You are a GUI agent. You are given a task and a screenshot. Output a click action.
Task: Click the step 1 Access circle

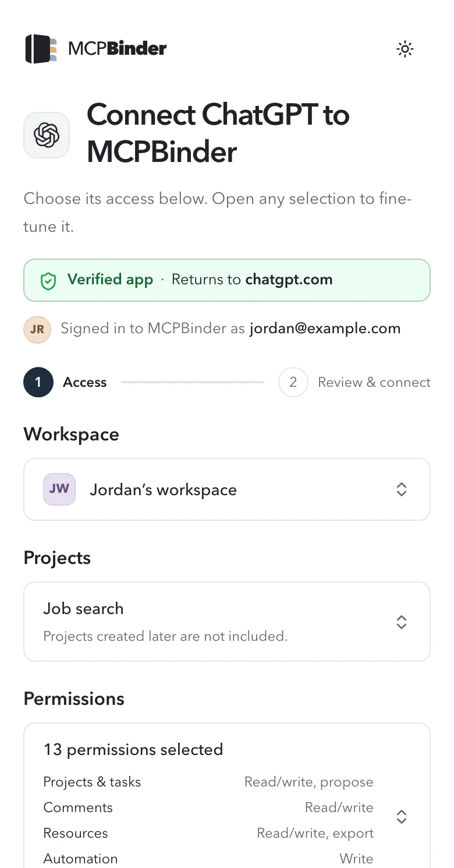click(38, 382)
